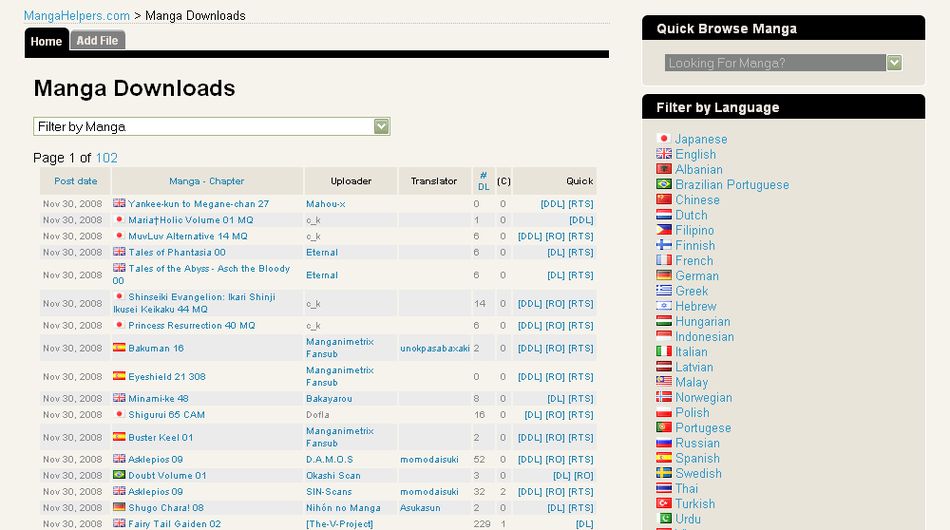Open uploader D.A.M.O.S link
The width and height of the screenshot is (950, 530).
(330, 460)
